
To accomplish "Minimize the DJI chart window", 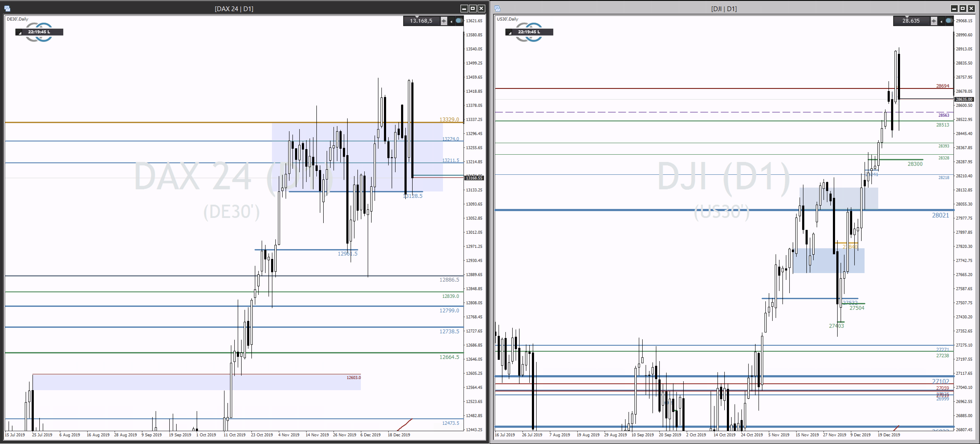I will [954, 8].
